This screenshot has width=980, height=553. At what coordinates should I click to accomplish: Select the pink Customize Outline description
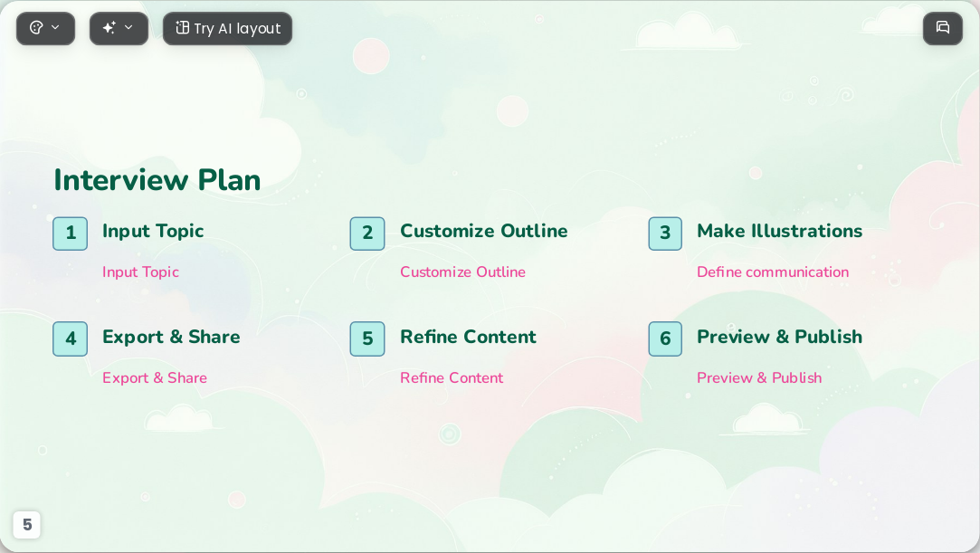click(x=462, y=272)
